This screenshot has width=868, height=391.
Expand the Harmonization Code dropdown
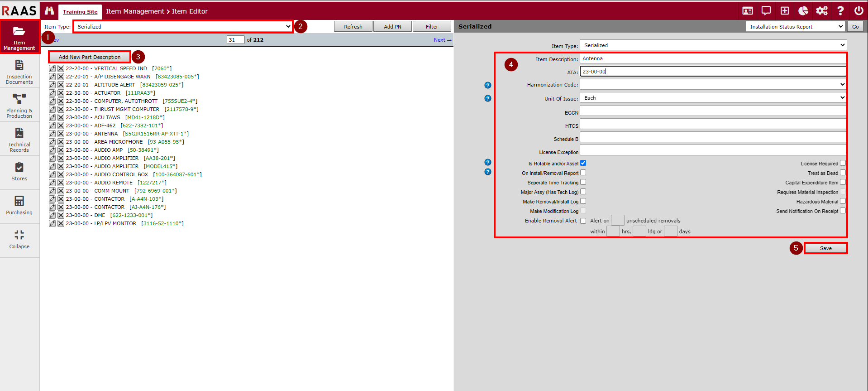713,84
